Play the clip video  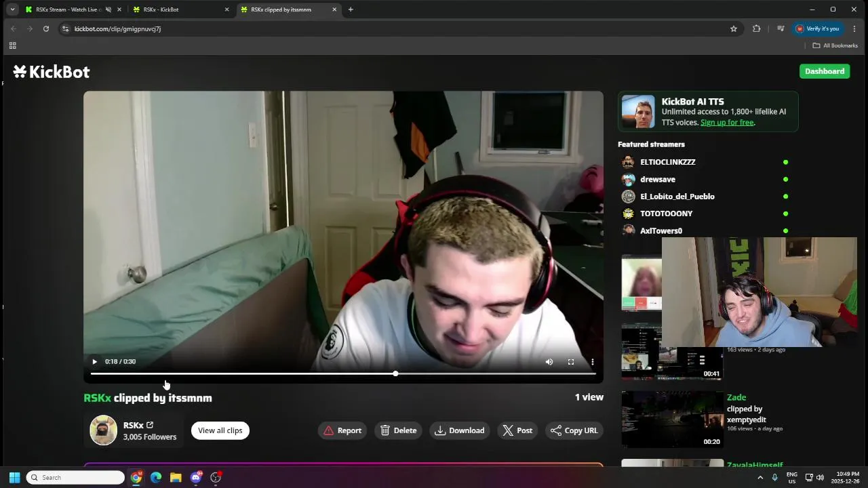(x=94, y=362)
